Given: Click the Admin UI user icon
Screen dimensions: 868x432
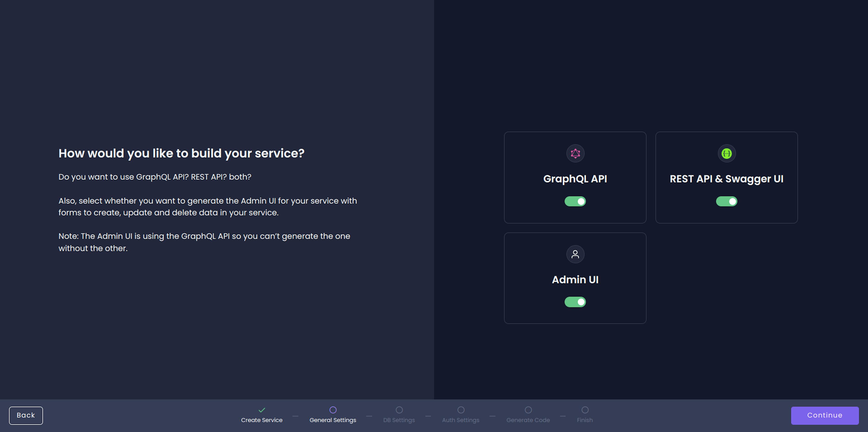Looking at the screenshot, I should click(575, 254).
